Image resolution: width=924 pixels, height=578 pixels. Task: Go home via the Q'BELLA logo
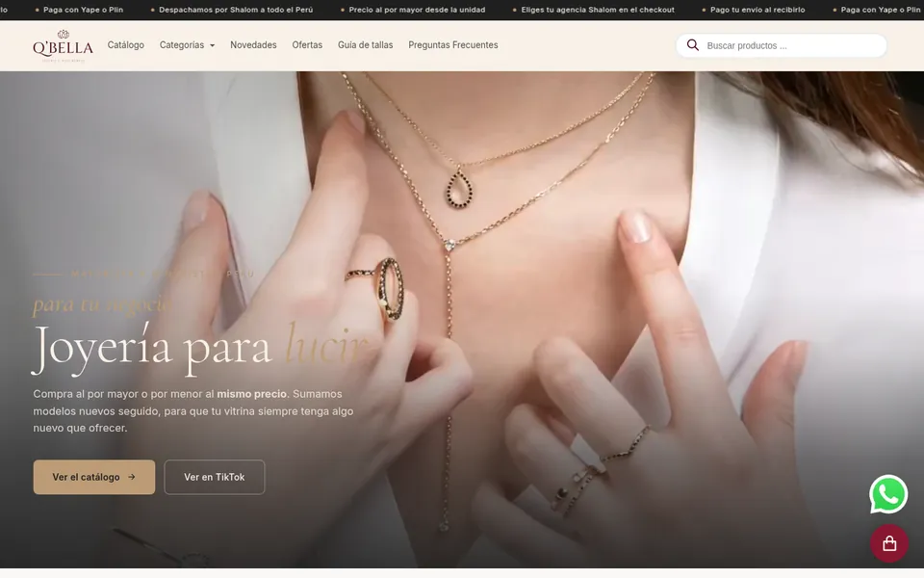pos(63,46)
